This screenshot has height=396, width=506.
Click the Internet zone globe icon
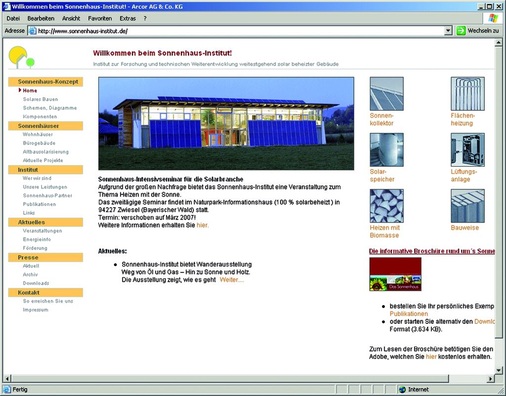coord(402,389)
